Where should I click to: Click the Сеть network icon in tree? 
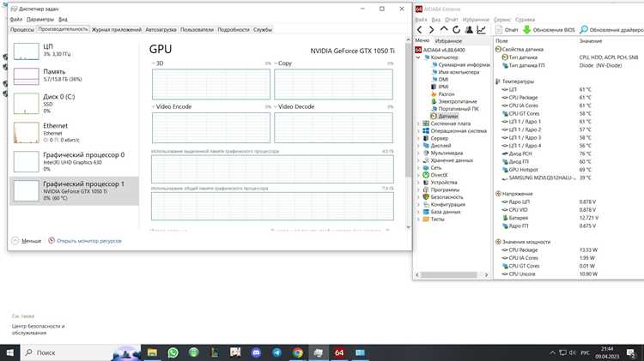426,168
